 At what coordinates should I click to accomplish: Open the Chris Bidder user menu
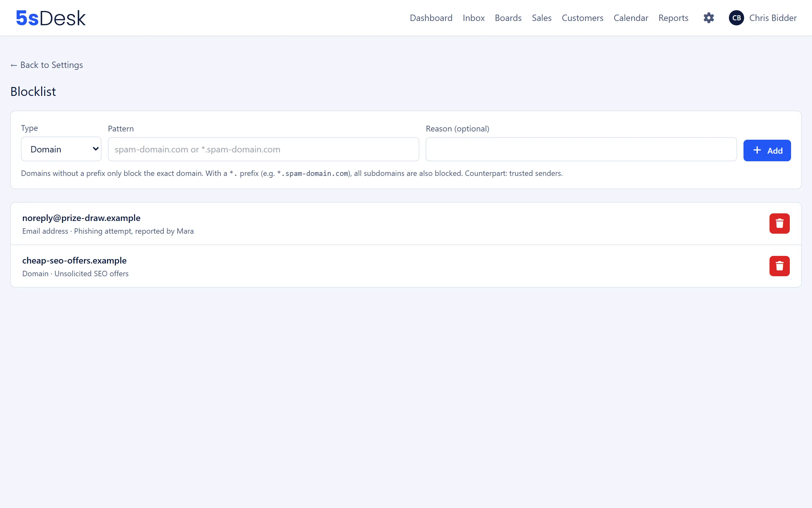pyautogui.click(x=773, y=18)
